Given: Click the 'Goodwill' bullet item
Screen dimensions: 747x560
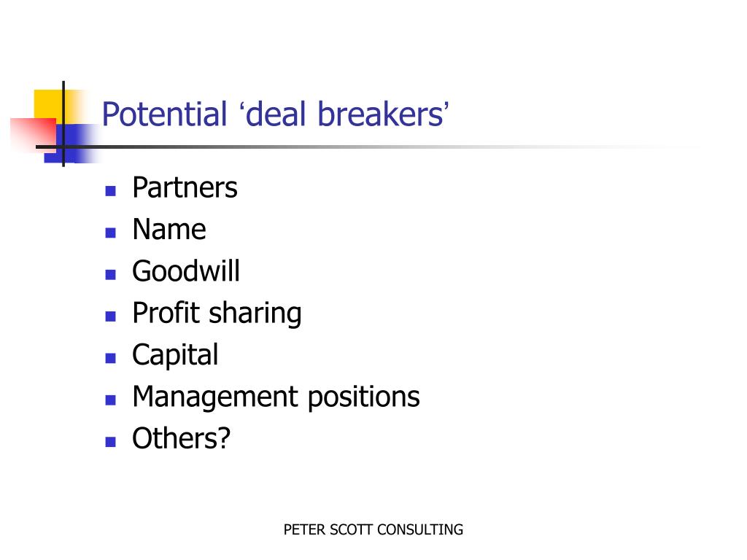Looking at the screenshot, I should (186, 271).
